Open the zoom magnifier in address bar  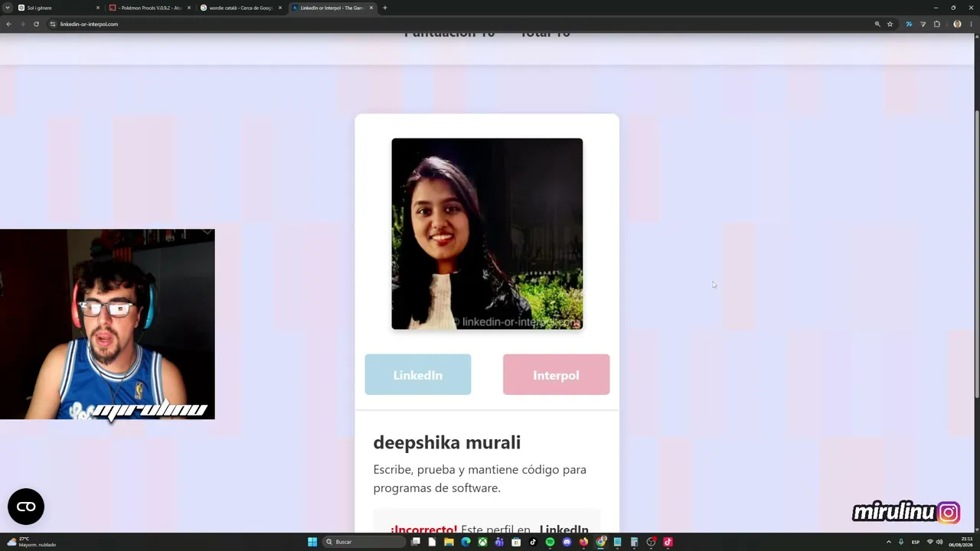(877, 24)
